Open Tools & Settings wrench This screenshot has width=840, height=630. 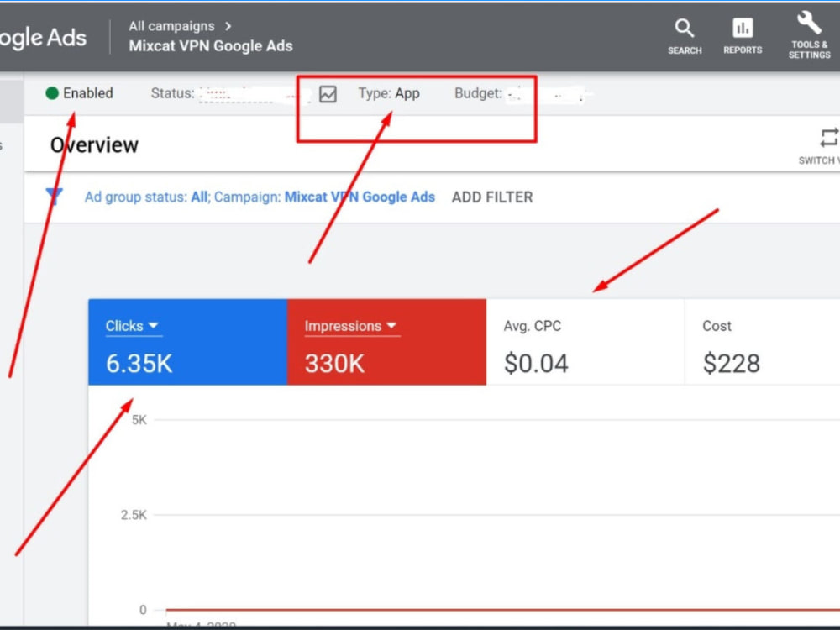coord(809,34)
